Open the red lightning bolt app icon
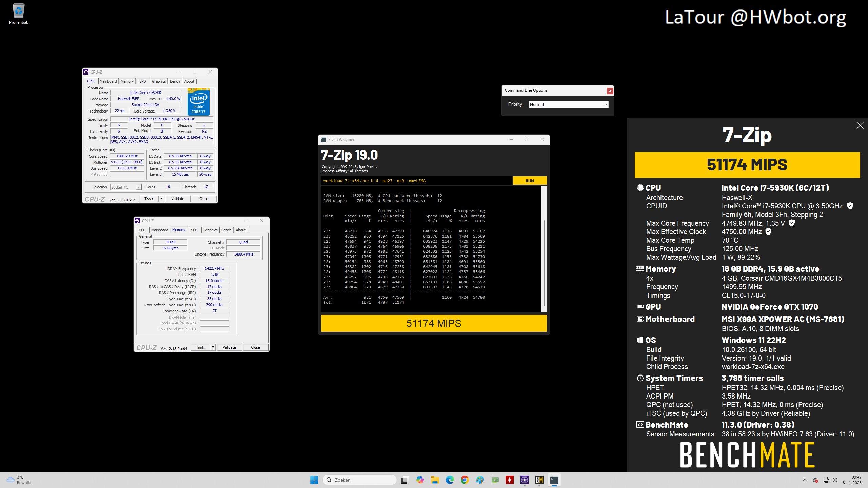868x488 pixels. (x=509, y=480)
